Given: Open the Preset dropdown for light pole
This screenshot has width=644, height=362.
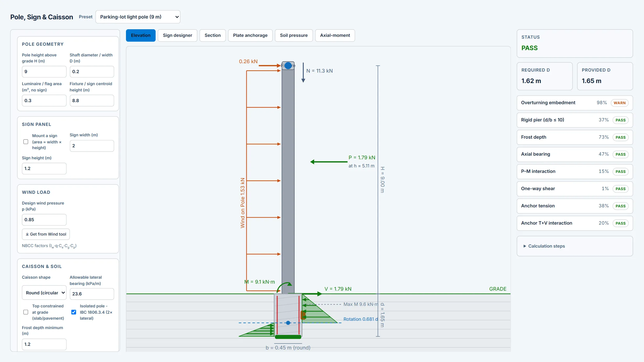Looking at the screenshot, I should 138,17.
